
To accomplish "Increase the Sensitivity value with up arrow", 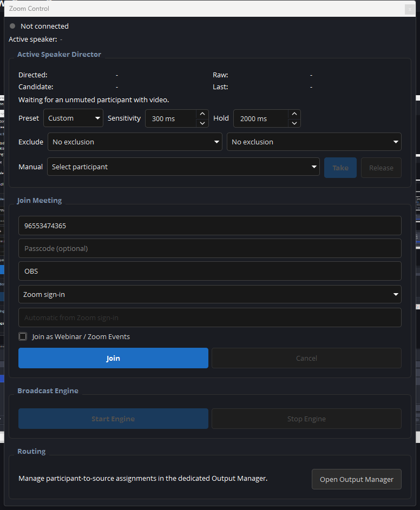I will (202, 114).
